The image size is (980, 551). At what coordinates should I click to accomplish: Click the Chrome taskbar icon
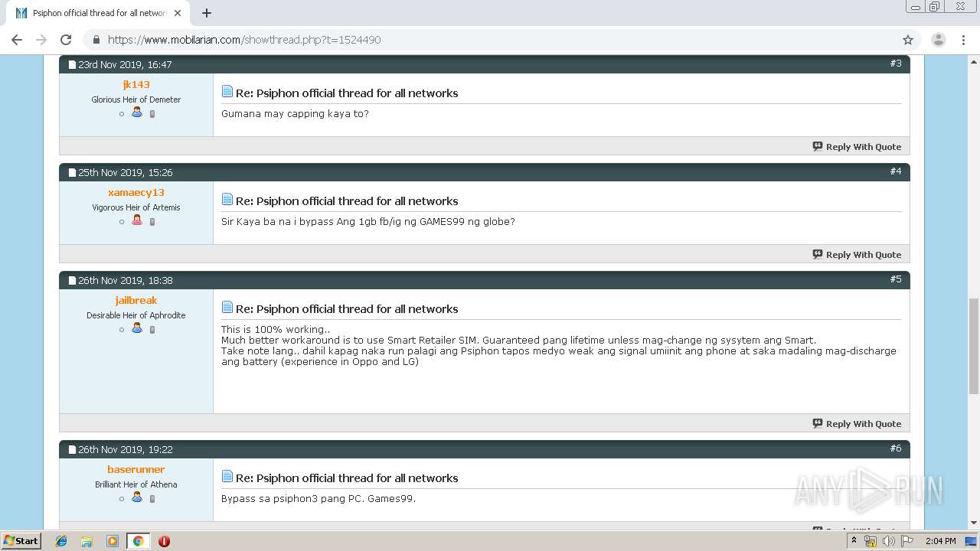click(138, 541)
